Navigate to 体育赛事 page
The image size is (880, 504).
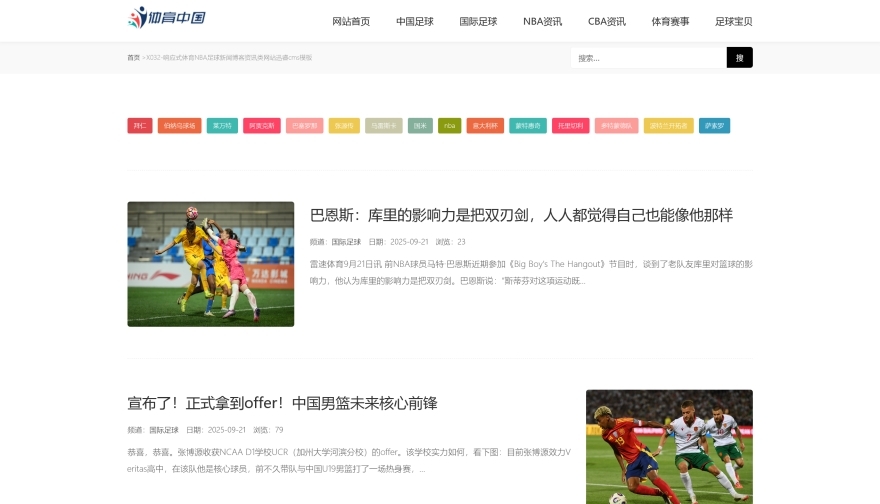[x=670, y=21]
